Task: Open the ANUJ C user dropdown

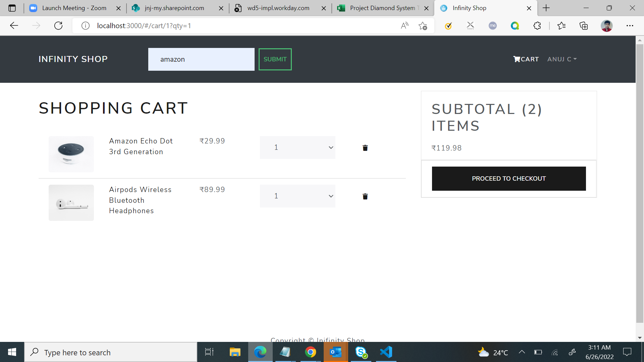Action: (x=562, y=59)
